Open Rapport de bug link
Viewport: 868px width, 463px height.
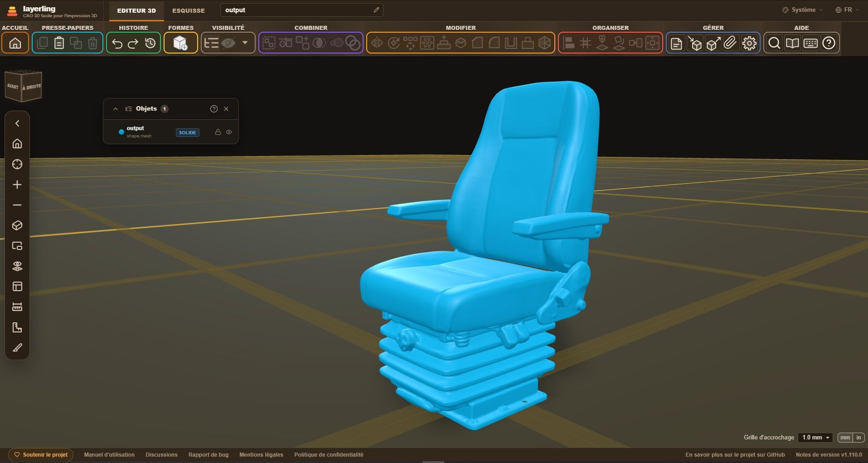point(209,455)
